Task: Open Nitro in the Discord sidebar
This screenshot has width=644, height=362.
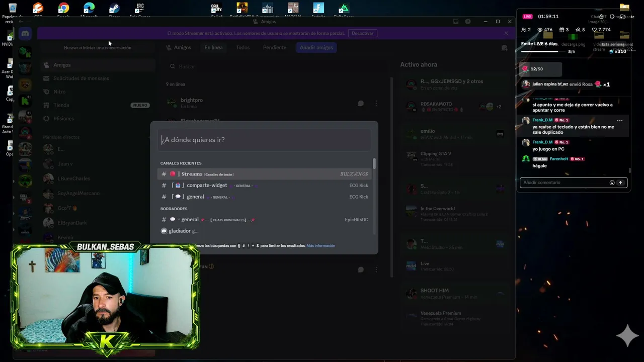Action: click(x=98, y=92)
